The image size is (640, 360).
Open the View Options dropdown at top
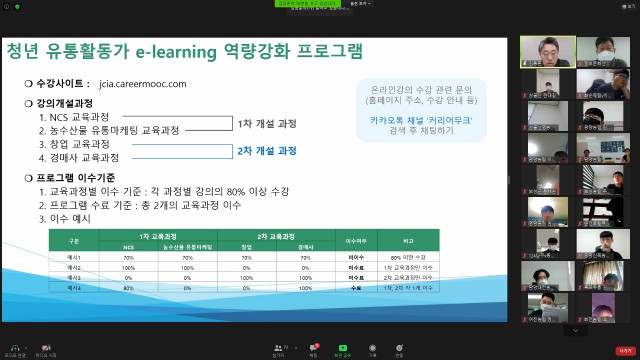click(360, 4)
